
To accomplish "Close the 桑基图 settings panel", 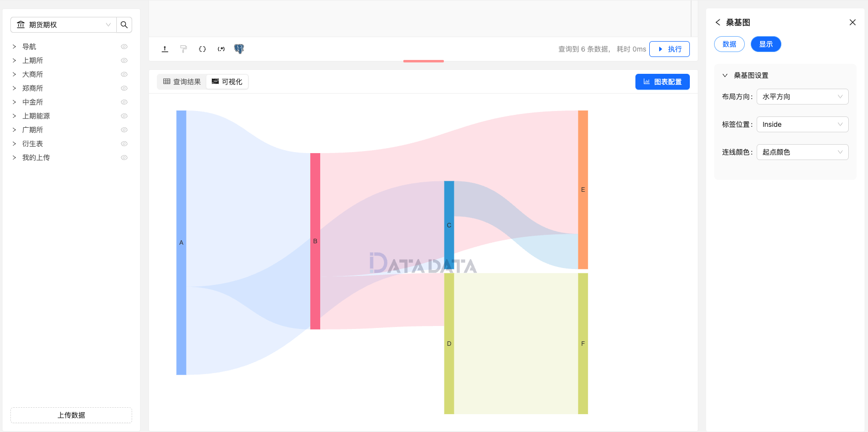I will coord(853,22).
